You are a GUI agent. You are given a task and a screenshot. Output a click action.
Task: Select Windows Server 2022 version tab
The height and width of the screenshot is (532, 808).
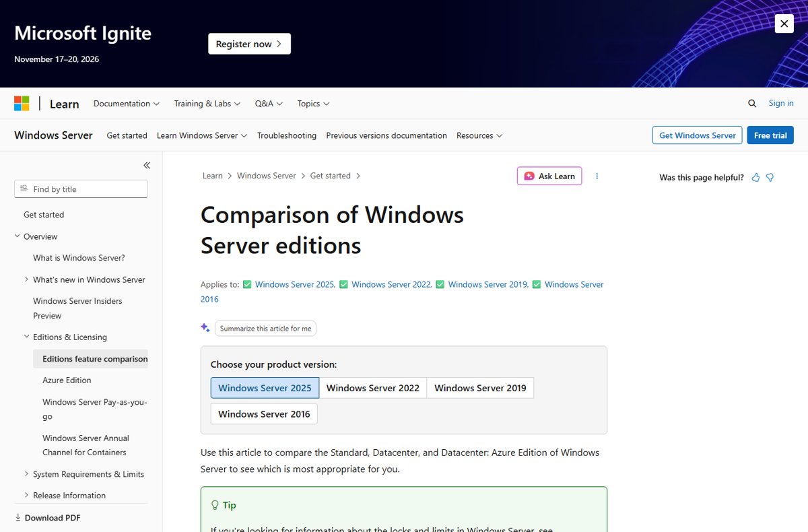(x=373, y=388)
